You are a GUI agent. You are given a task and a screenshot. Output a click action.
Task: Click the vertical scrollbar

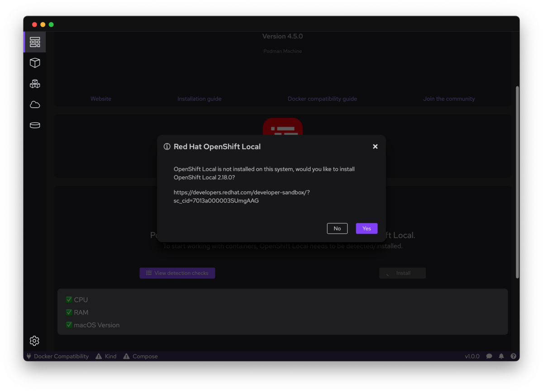[x=517, y=182]
